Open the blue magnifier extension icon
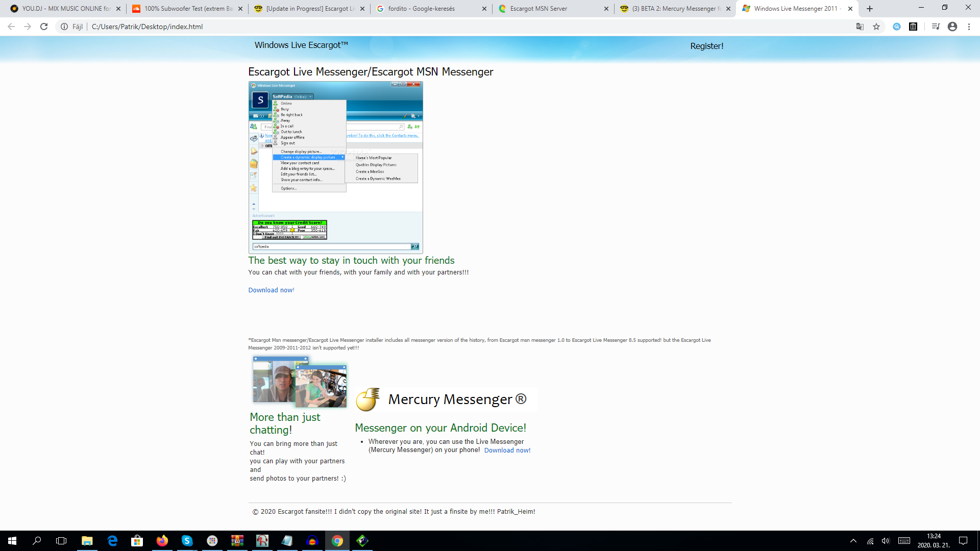Screen dimensions: 980x551 [897, 27]
